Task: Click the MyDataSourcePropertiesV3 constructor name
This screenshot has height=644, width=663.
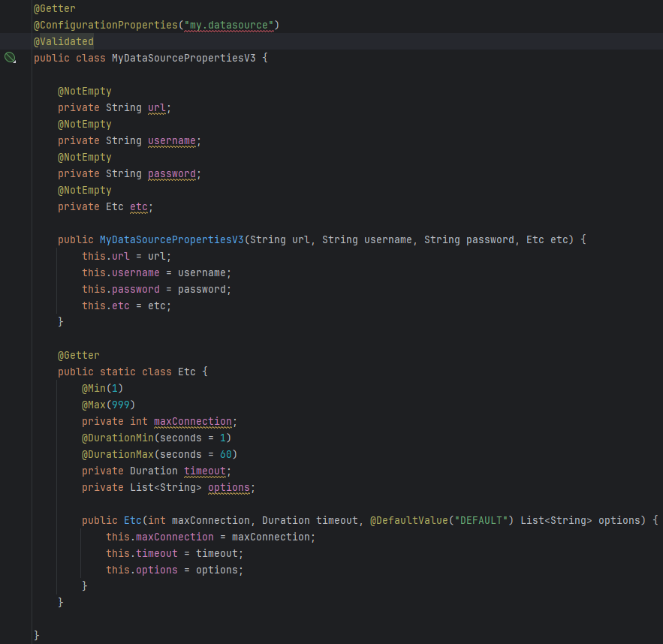Action: [172, 239]
